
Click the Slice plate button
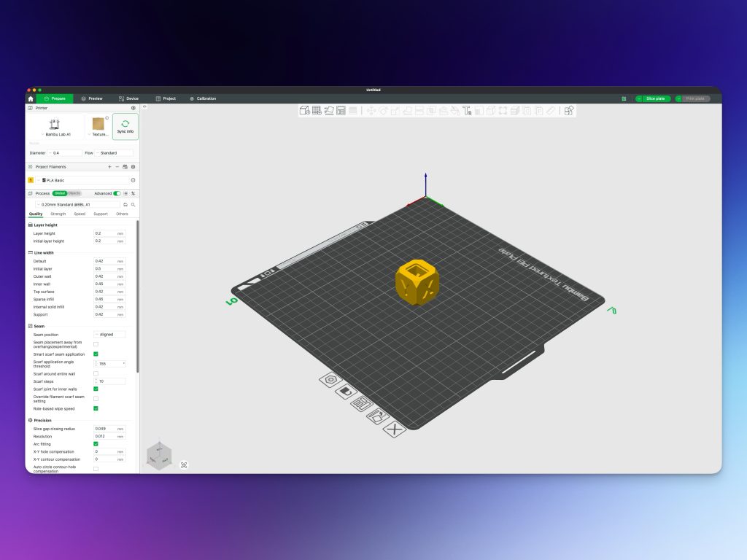pyautogui.click(x=653, y=98)
